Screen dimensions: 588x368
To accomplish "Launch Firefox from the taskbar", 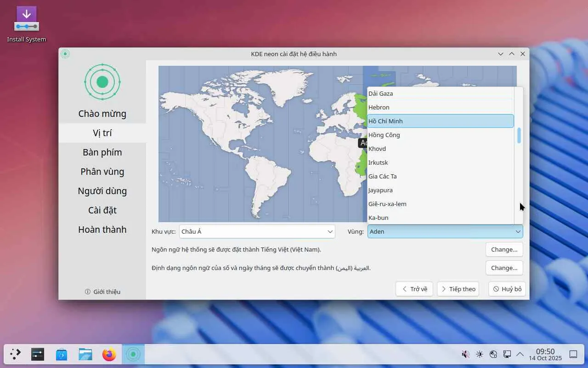I will click(x=109, y=354).
